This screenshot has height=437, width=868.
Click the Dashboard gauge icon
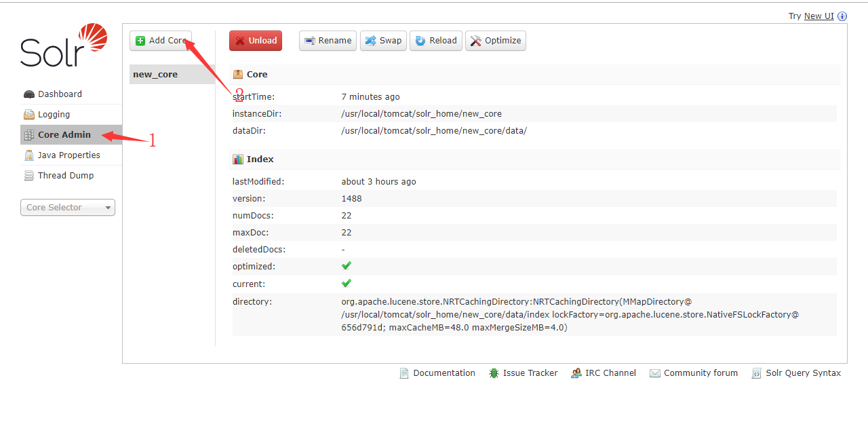[28, 94]
